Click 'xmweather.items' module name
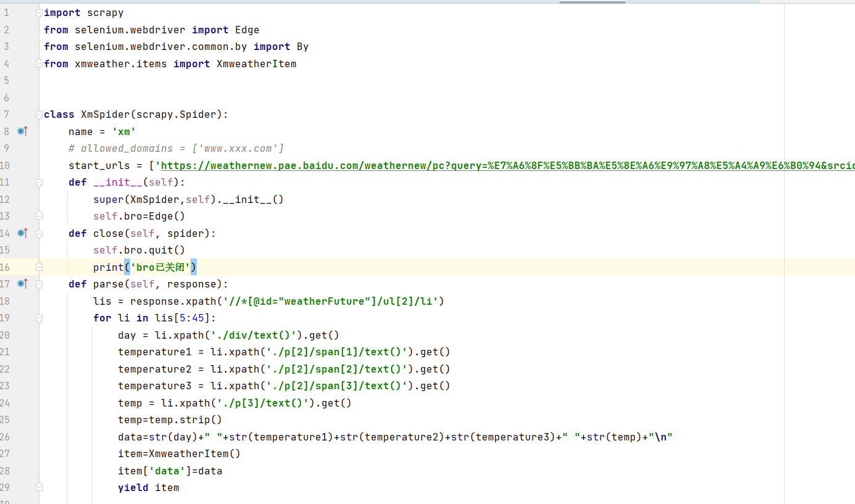This screenshot has width=855, height=504. 121,64
